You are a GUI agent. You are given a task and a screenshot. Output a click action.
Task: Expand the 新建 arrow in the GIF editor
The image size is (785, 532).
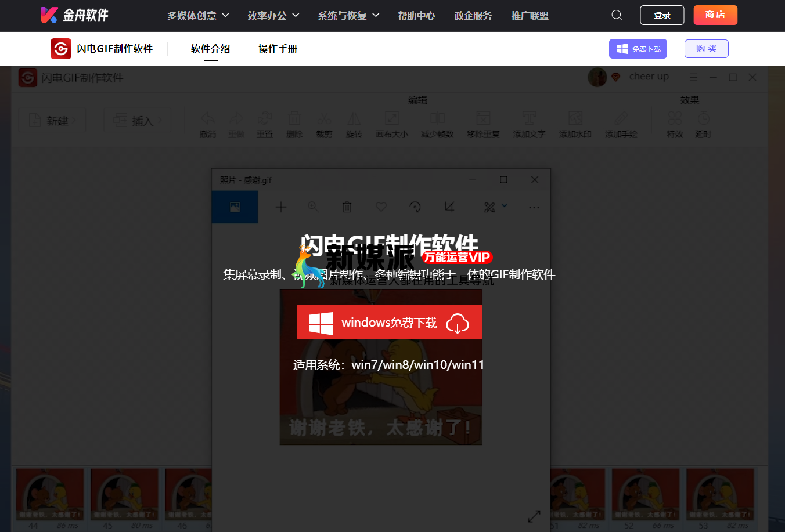point(74,121)
